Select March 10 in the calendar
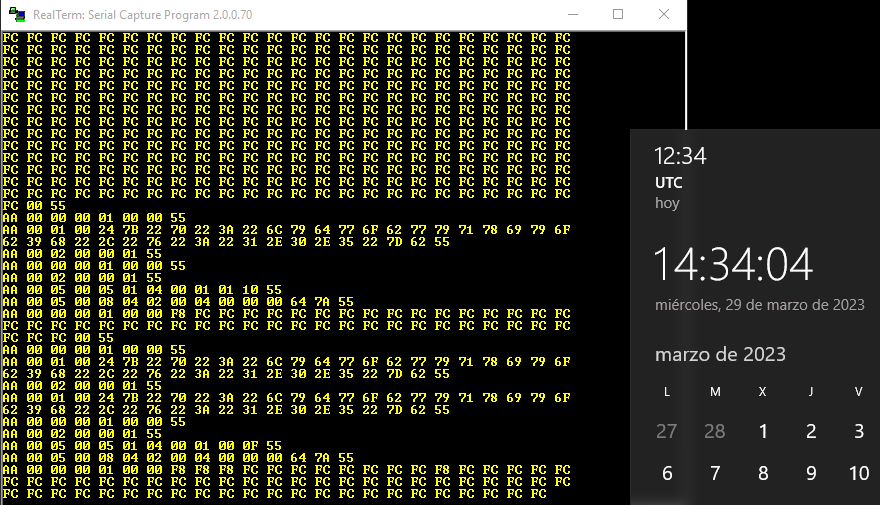Screen dimensions: 880x505 pos(859,474)
